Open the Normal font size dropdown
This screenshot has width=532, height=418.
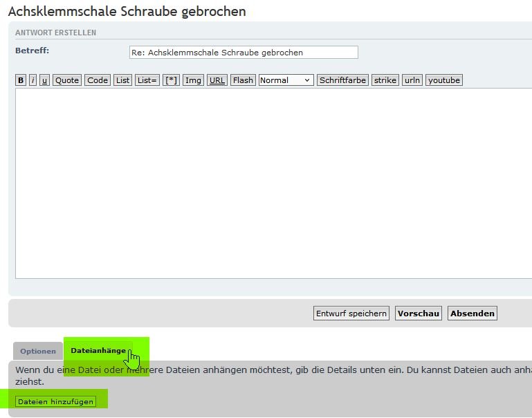(286, 80)
